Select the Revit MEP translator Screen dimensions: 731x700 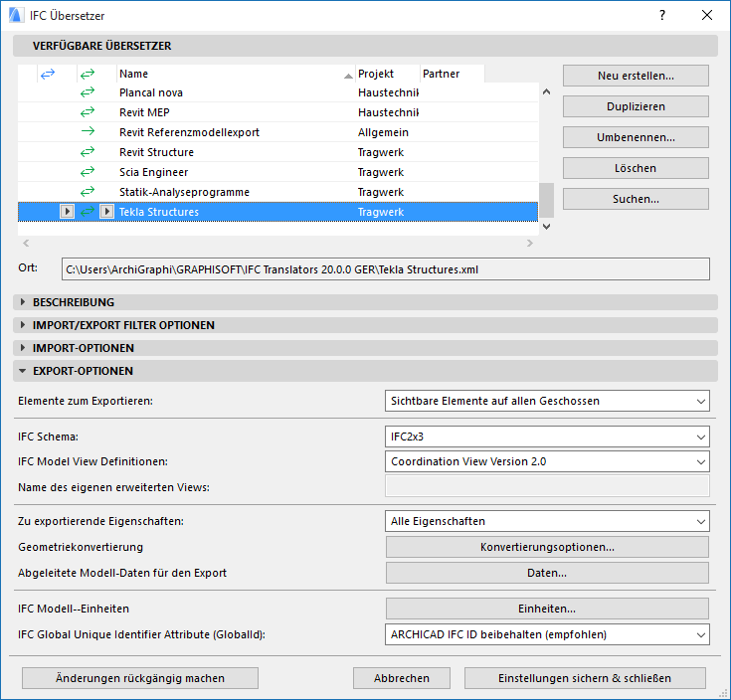tap(277, 112)
